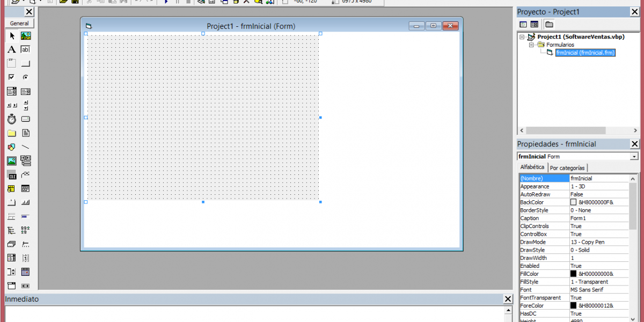Choose the TextBox control tool
Viewport: 644px width, 322px height.
25,49
